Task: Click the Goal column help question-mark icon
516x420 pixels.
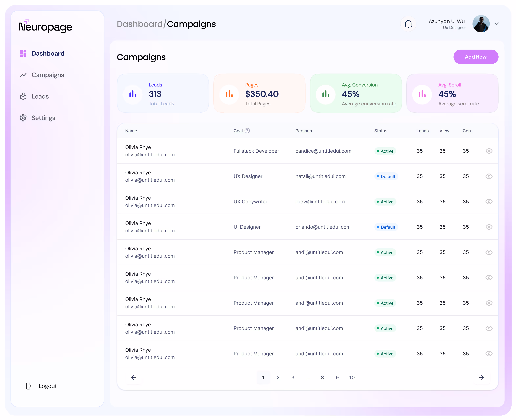Action: 247,131
